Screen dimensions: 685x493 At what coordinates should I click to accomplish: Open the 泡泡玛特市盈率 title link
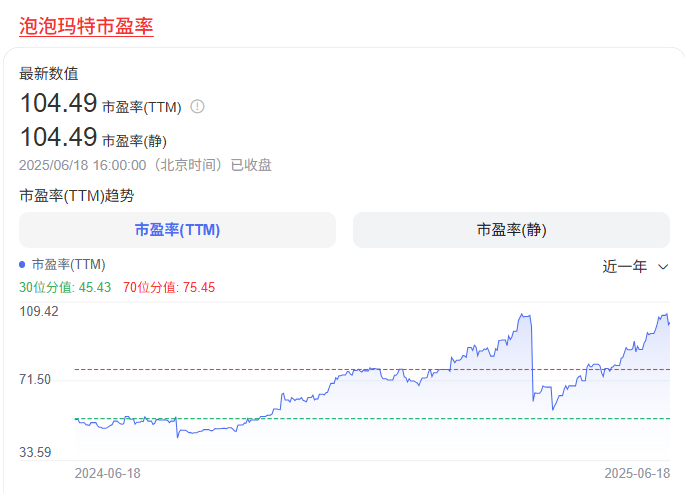[x=86, y=26]
